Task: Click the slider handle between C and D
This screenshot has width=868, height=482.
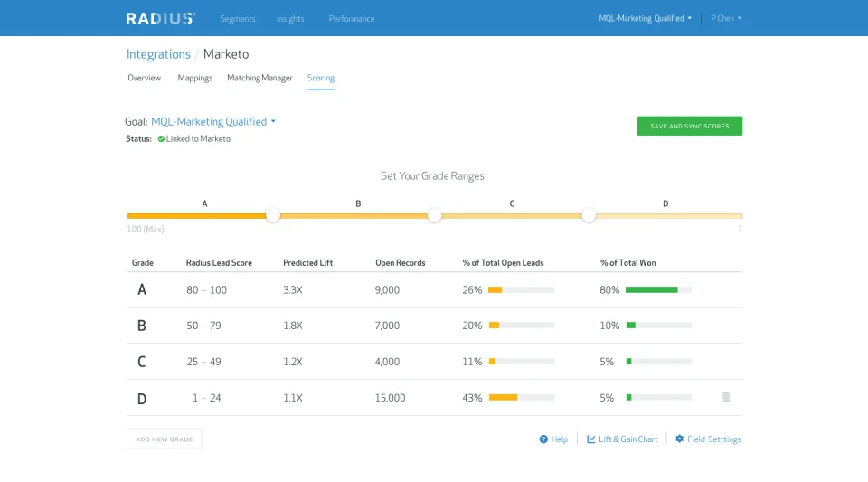Action: [589, 215]
